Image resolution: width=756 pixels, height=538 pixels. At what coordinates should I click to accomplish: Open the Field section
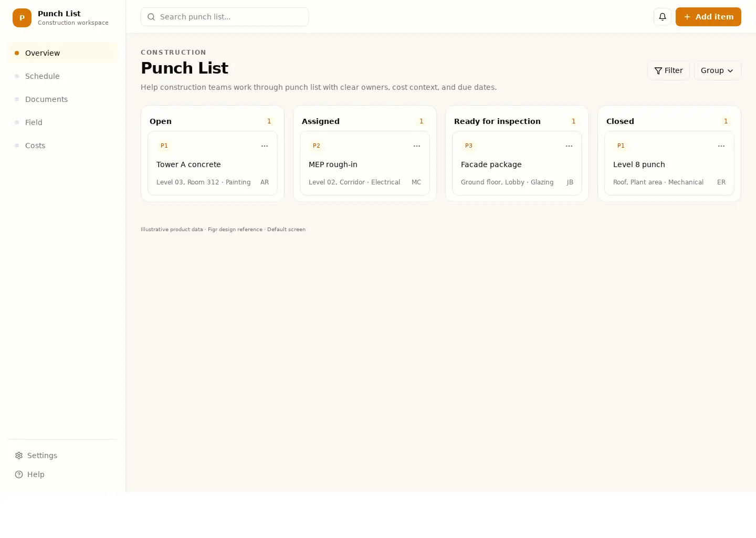[63, 122]
